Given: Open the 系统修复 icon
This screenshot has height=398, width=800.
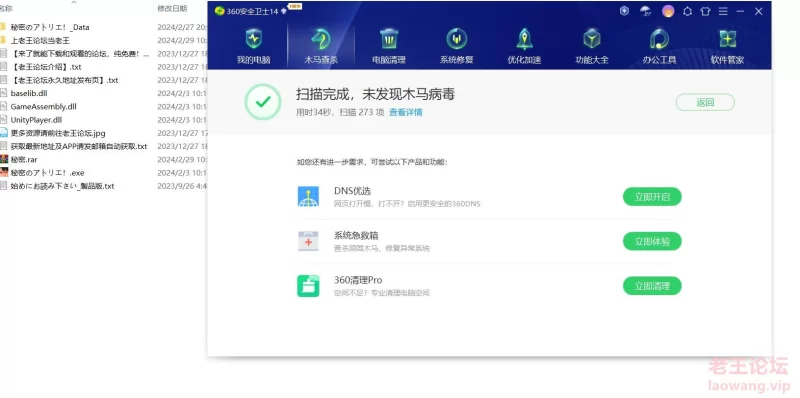Looking at the screenshot, I should [457, 39].
